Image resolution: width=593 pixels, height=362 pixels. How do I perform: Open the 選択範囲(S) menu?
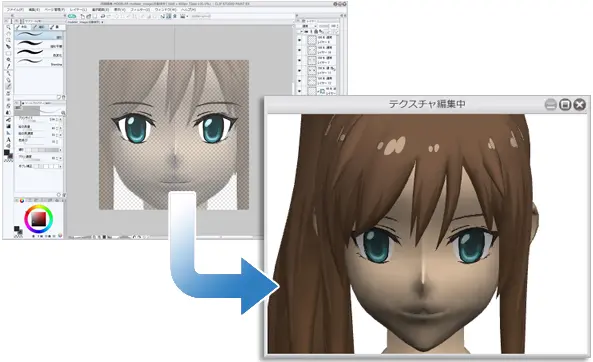click(100, 9)
